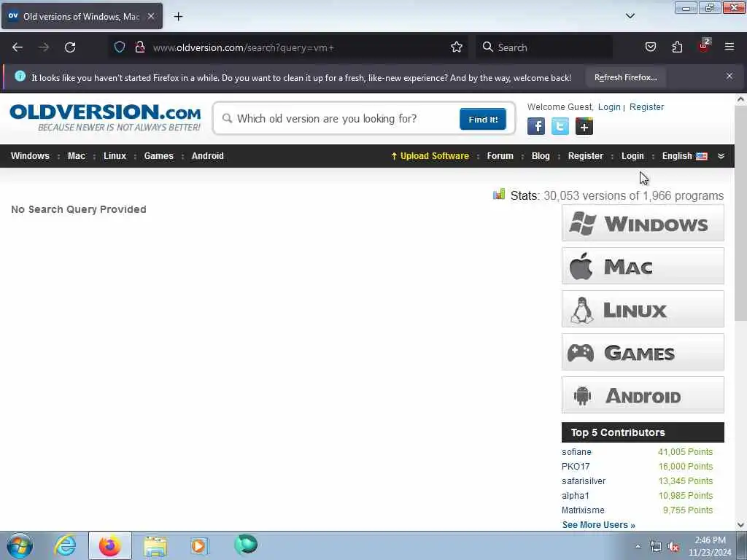Click Login link next to Welcome Guest
Screen dimensions: 747x560
[x=609, y=107]
